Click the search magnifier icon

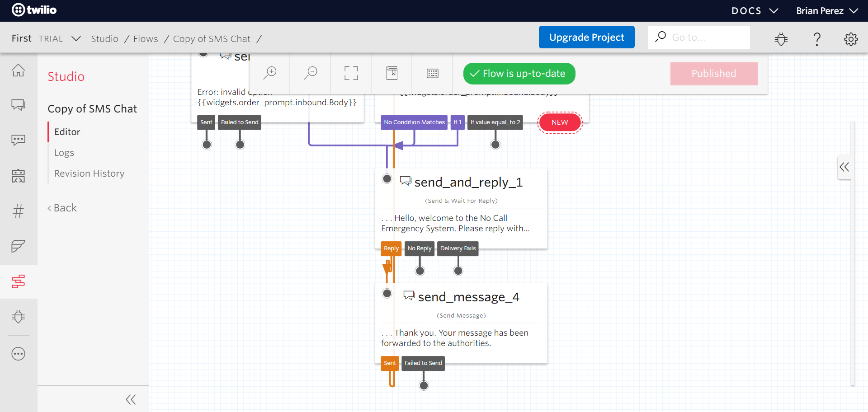tap(660, 37)
